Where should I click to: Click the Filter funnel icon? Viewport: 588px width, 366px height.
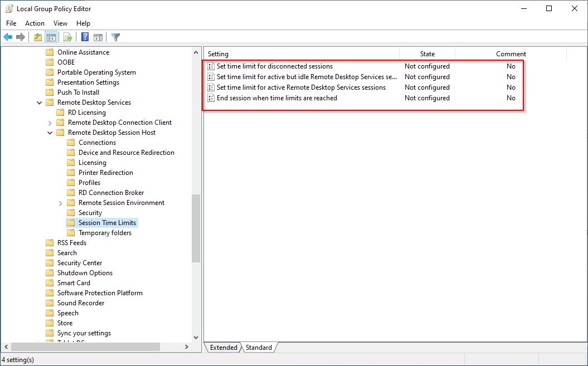[115, 37]
